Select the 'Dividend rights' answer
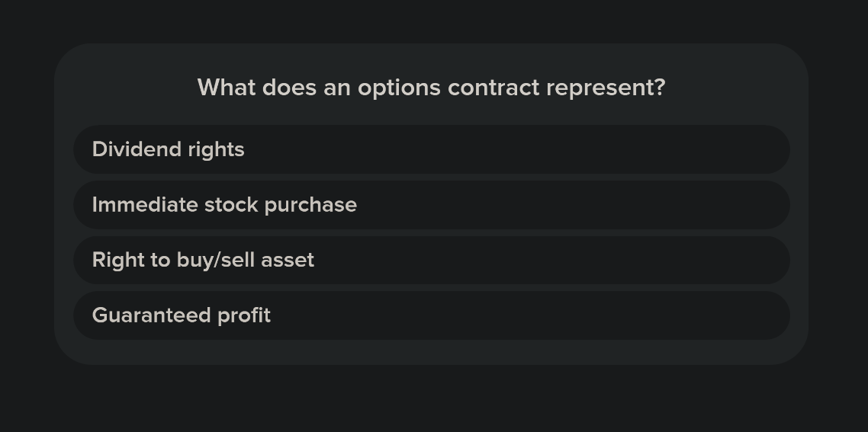 pos(431,149)
